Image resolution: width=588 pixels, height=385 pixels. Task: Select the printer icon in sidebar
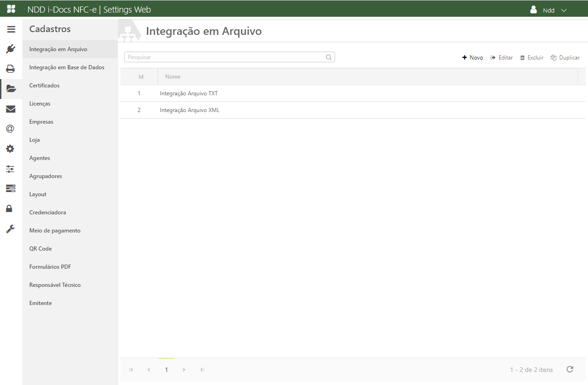(11, 69)
